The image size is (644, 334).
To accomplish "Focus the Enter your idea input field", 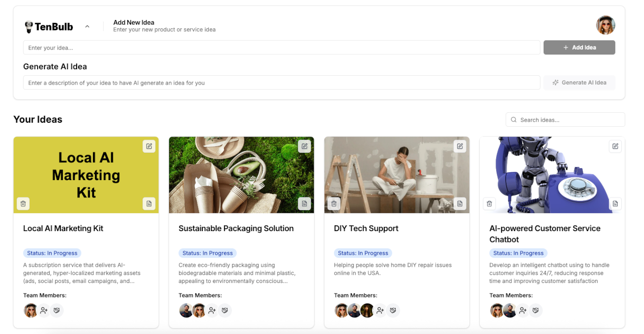I will (x=281, y=48).
